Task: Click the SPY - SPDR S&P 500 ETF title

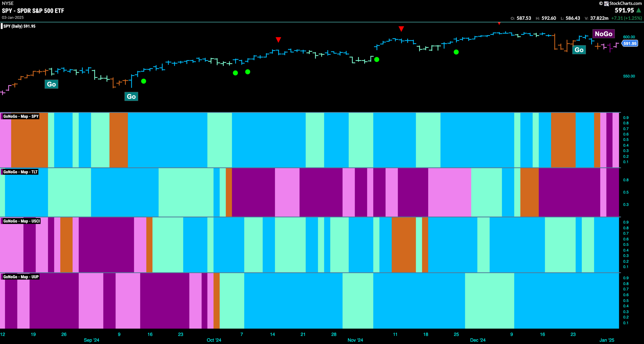Action: (x=33, y=11)
